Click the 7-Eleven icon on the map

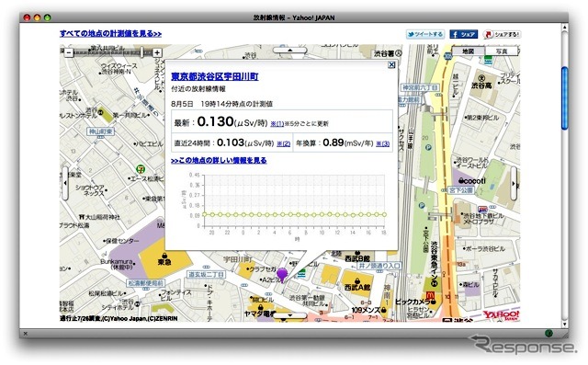click(x=141, y=169)
